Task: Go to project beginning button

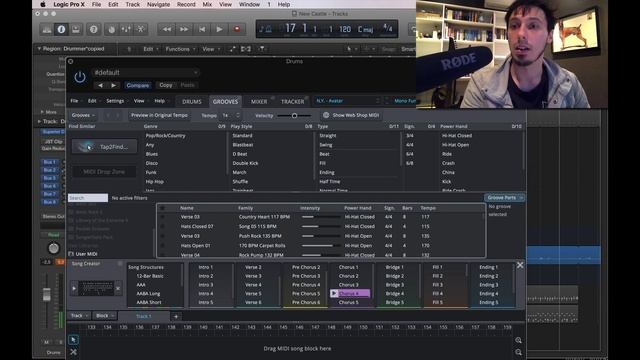Action: 202,29
